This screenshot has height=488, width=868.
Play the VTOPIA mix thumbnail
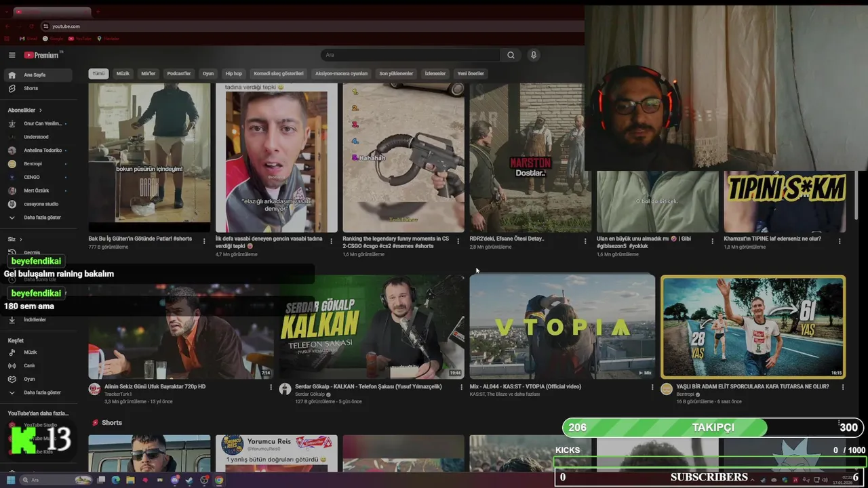tap(562, 327)
